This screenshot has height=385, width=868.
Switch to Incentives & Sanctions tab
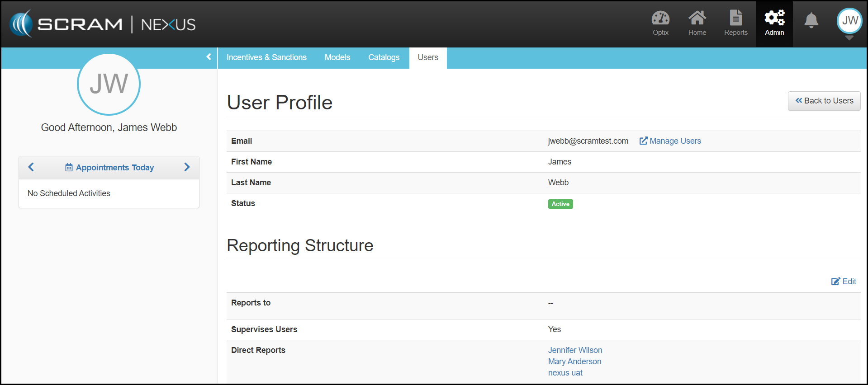[x=266, y=58]
